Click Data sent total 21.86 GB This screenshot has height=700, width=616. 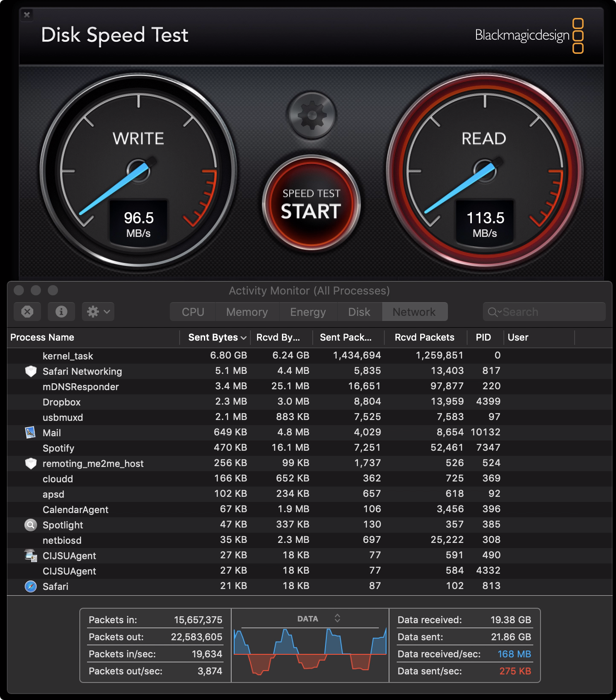511,637
